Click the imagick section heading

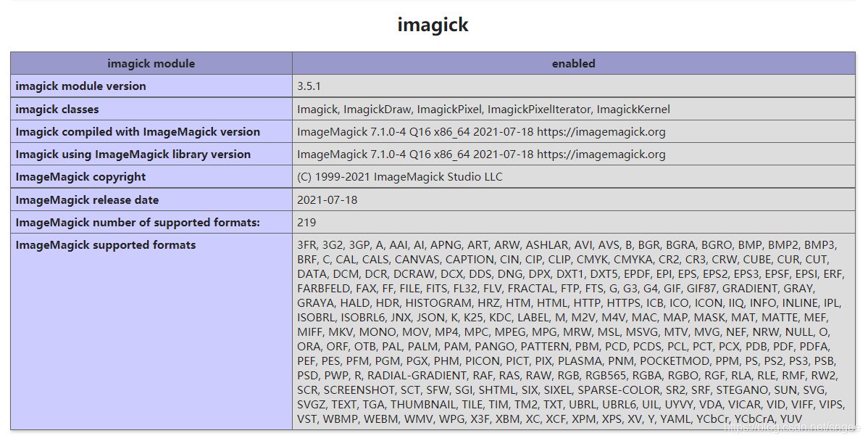tap(433, 25)
